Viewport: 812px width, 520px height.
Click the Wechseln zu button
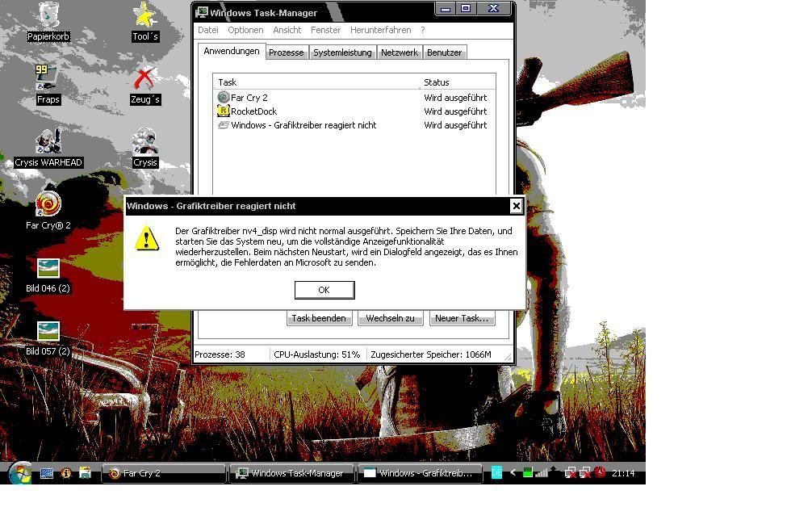(390, 318)
